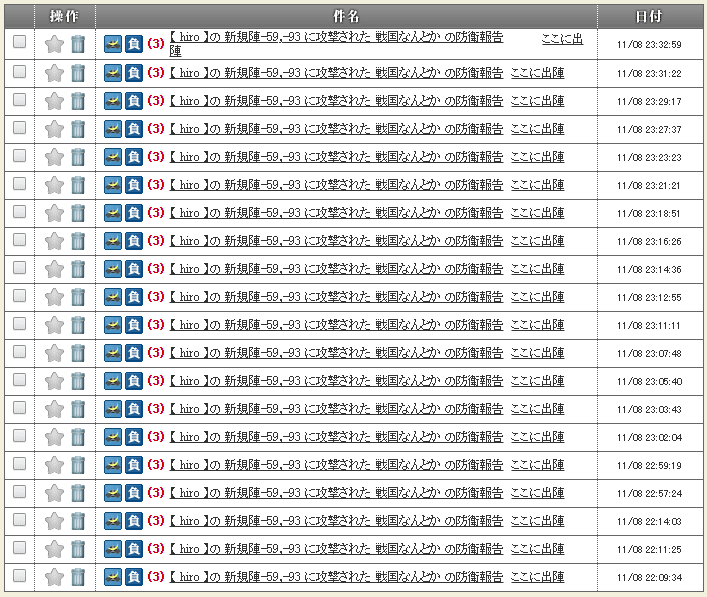The width and height of the screenshot is (707, 597).
Task: Trash the report dated 11/08 23:29:17
Action: (78, 101)
